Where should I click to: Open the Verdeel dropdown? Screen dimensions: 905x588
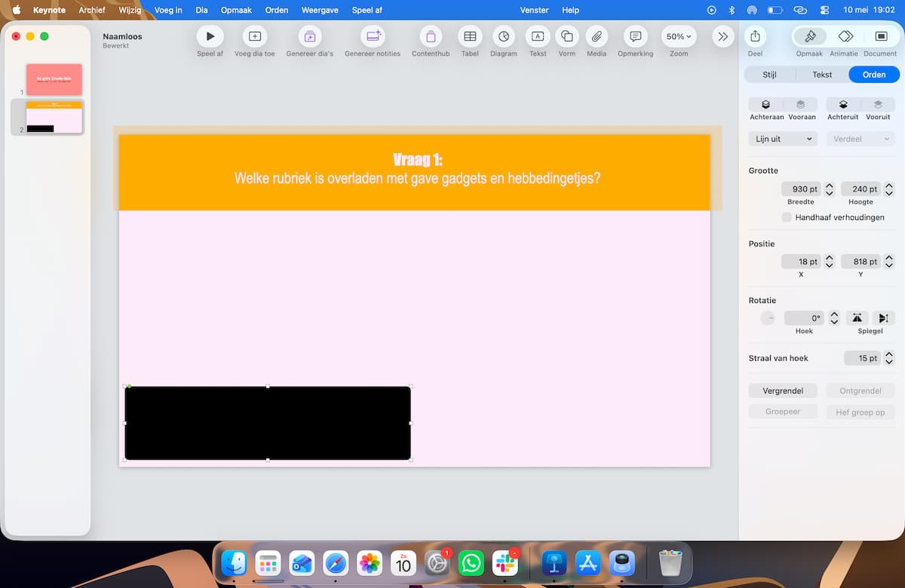861,139
